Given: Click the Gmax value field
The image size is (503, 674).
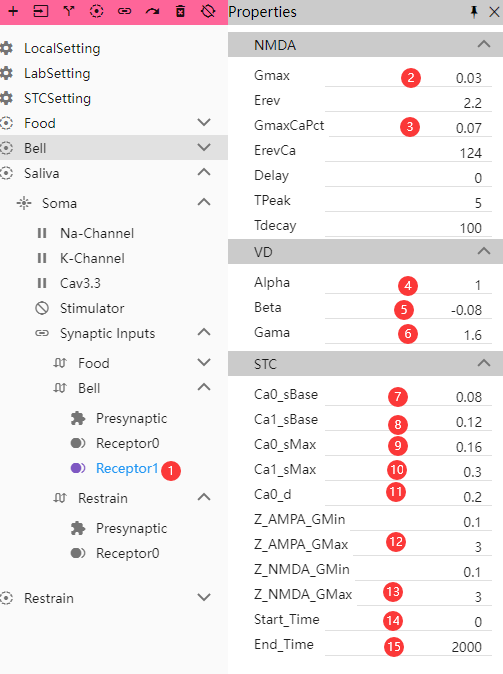Looking at the screenshot, I should click(408, 78).
